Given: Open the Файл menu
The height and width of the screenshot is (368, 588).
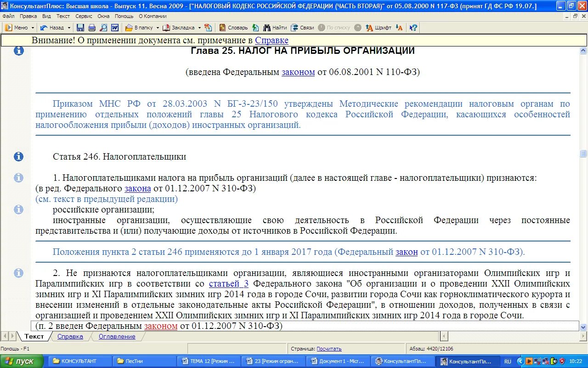Looking at the screenshot, I should click(8, 16).
